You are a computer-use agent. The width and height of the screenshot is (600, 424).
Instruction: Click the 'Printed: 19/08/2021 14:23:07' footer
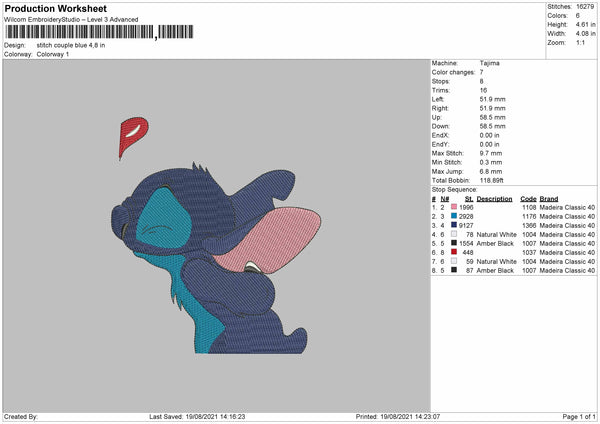[x=398, y=417]
